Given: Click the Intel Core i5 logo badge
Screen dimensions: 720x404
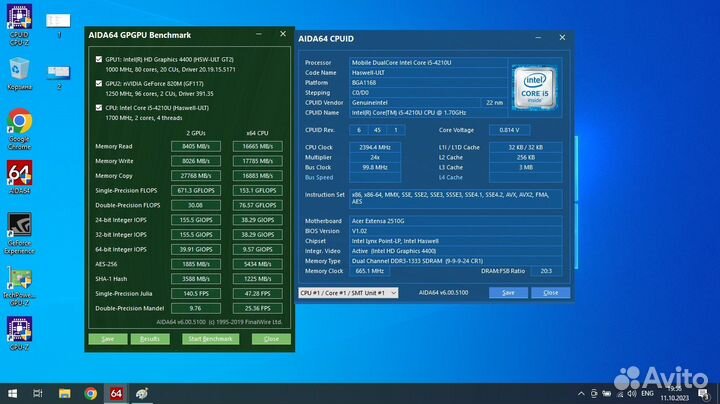Looking at the screenshot, I should 534,88.
